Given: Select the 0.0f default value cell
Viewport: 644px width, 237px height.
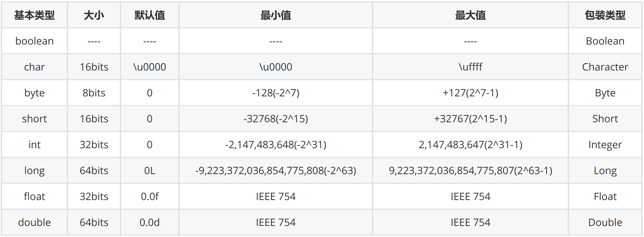Looking at the screenshot, I should pos(150,197).
